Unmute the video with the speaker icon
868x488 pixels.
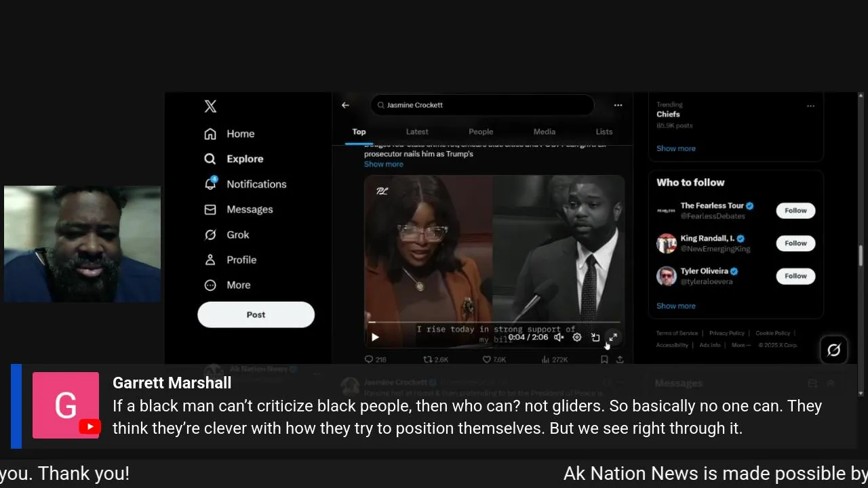559,337
